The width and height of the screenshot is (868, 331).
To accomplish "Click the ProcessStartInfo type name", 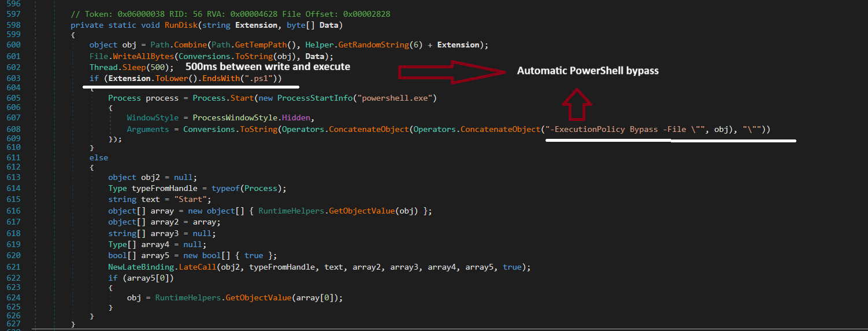I will [315, 98].
